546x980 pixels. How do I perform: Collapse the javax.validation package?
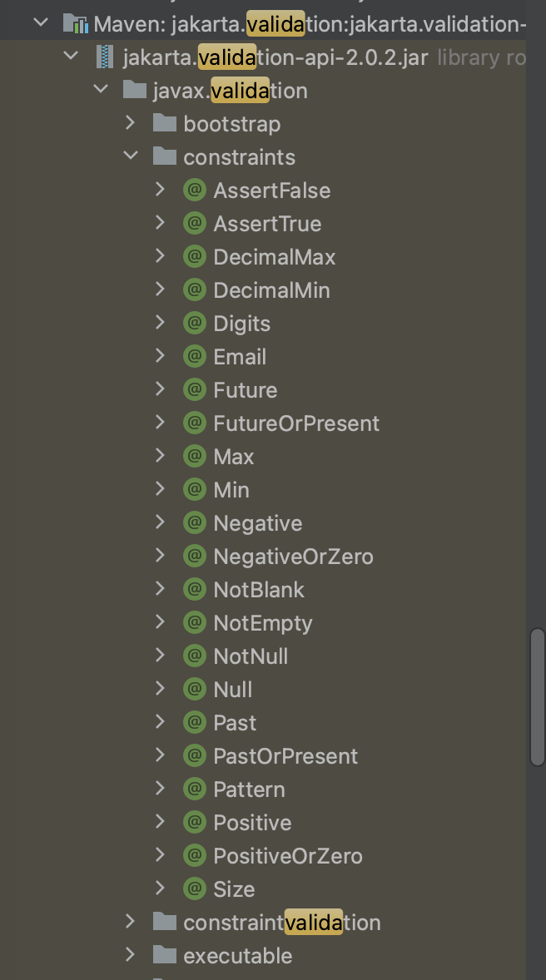click(x=101, y=91)
